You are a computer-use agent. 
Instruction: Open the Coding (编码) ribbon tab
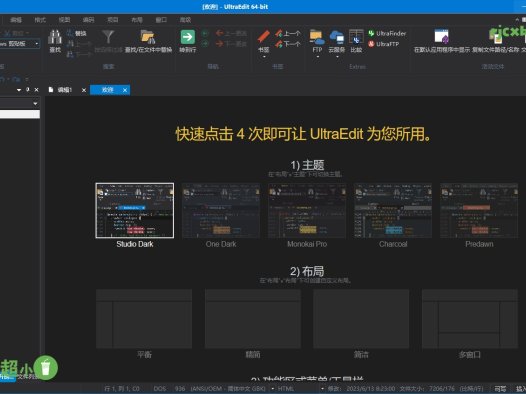tap(89, 20)
